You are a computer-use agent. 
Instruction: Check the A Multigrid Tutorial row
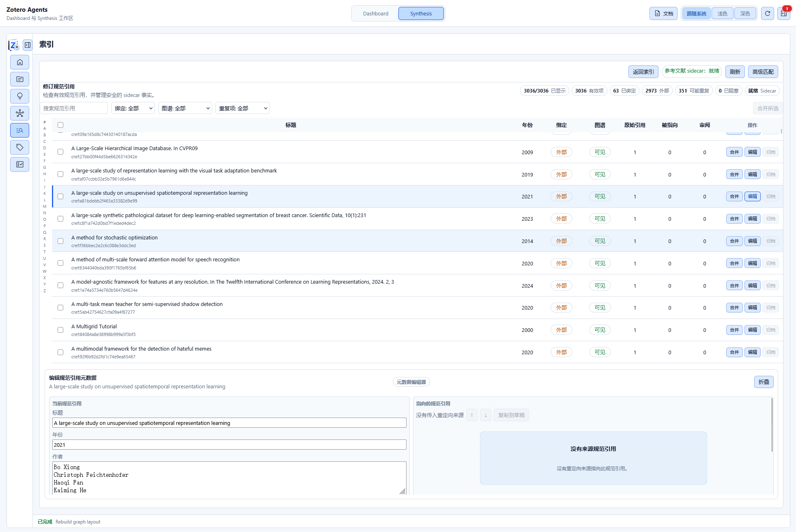point(60,330)
